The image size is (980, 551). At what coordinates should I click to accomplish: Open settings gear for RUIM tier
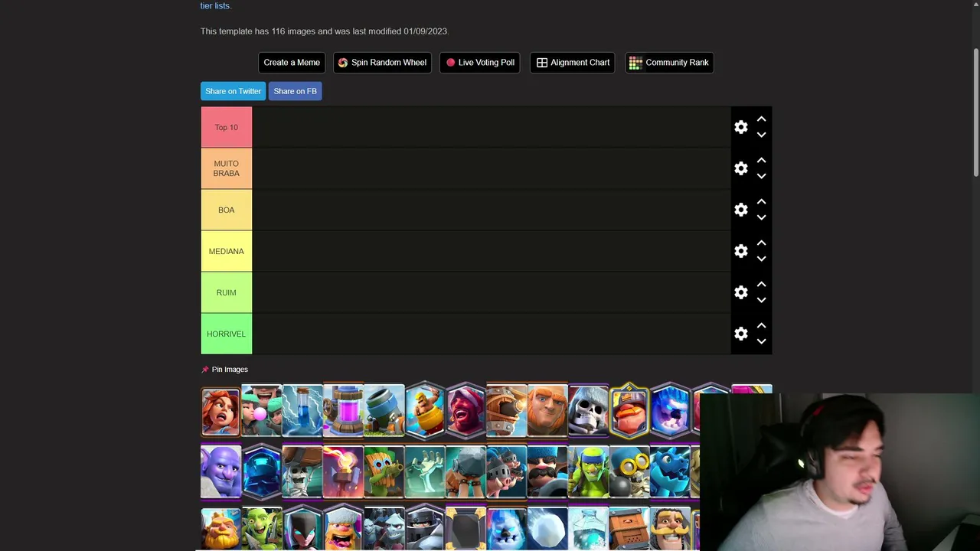(740, 292)
